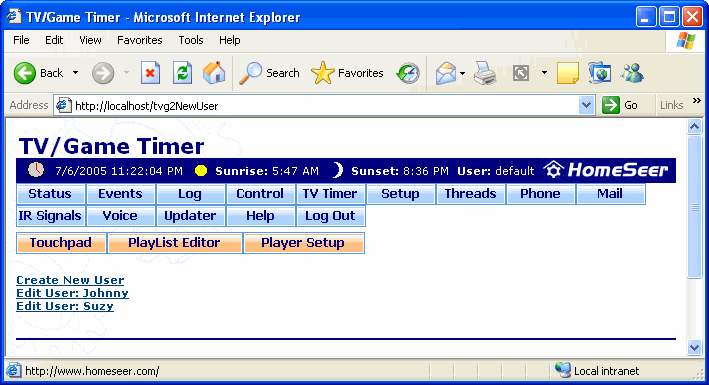Expand the Back history dropdown arrow

point(76,73)
